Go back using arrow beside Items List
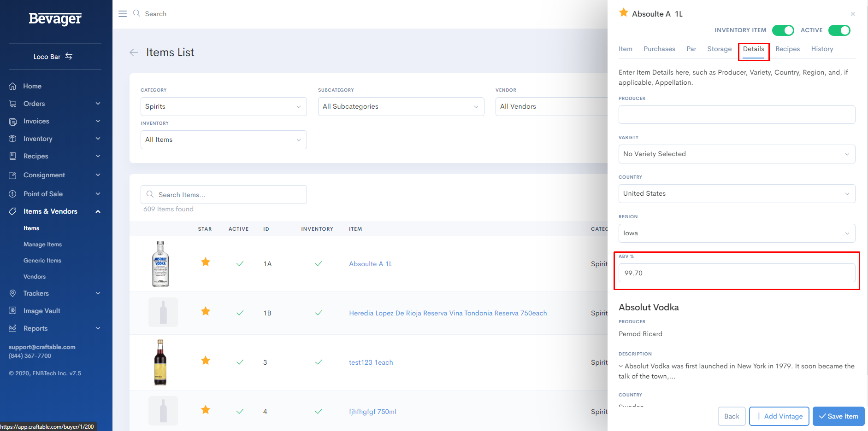868x431 pixels. coord(134,52)
